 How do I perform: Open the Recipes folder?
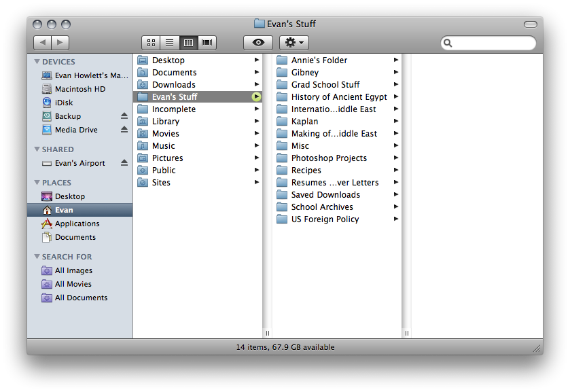(x=337, y=170)
